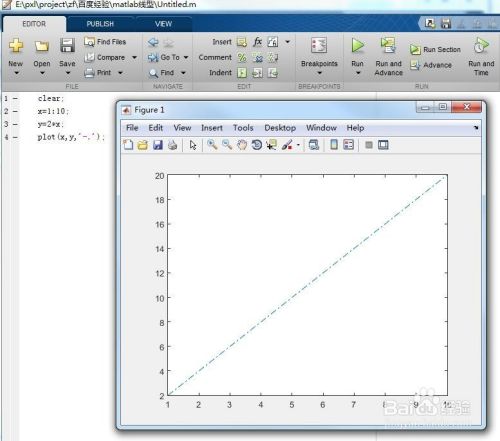Open the Figure 1 Desktop menu
The width and height of the screenshot is (500, 441).
[x=280, y=128]
